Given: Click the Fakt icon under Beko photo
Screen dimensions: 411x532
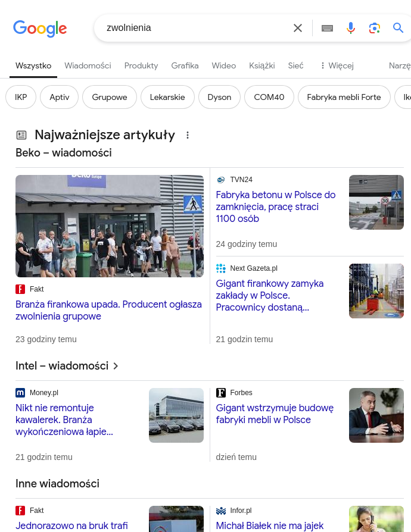Looking at the screenshot, I should click(x=20, y=289).
